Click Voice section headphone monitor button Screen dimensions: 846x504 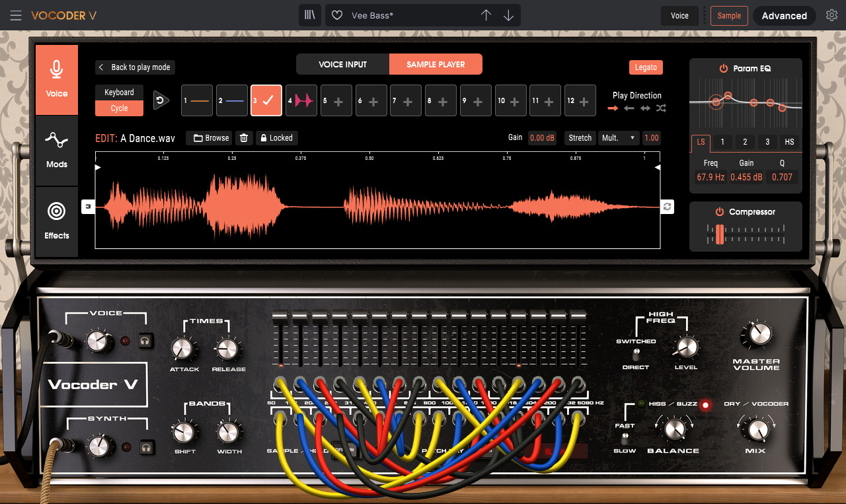point(145,341)
